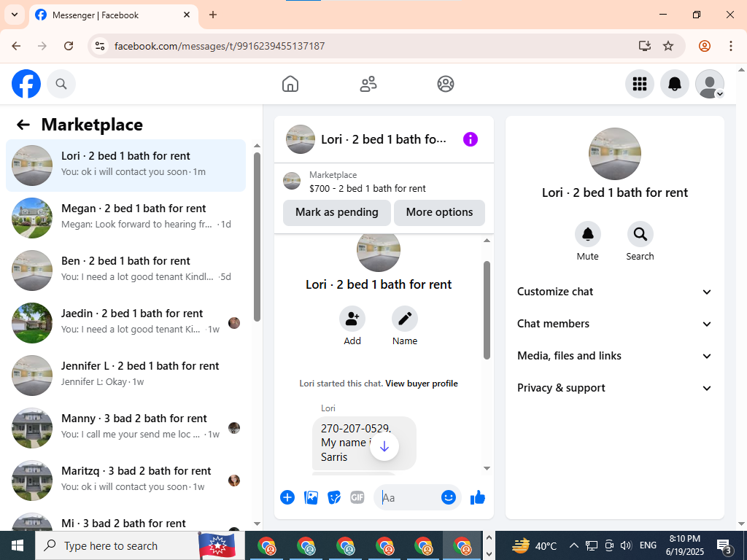Expand Customize chat section
This screenshot has width=747, height=560.
click(614, 292)
